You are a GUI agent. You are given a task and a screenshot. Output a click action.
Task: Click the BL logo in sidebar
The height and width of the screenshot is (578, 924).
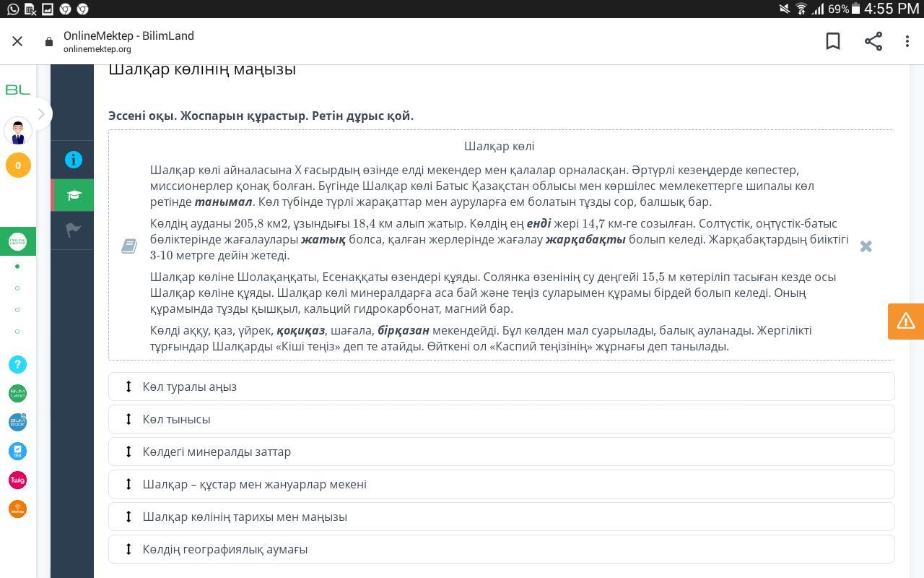[x=18, y=90]
